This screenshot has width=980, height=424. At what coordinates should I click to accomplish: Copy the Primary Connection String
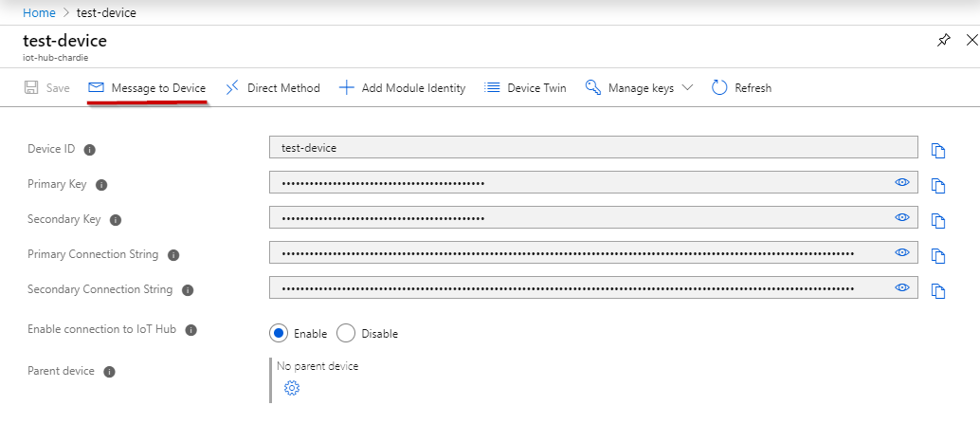point(938,256)
